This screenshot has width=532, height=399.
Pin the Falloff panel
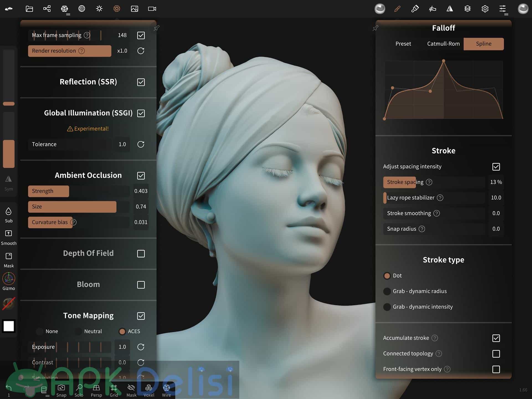[x=376, y=28]
